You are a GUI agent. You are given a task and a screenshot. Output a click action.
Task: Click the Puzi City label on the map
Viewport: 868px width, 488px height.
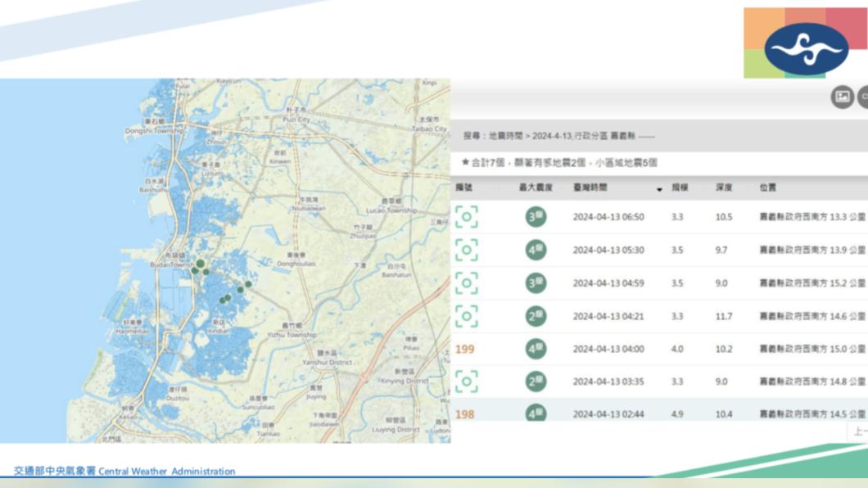click(296, 120)
